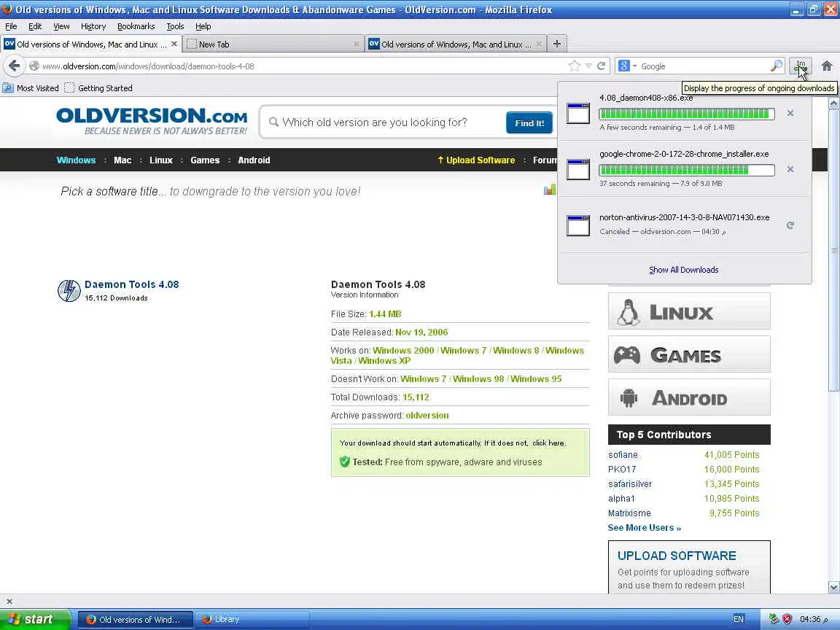
Task: Switch to the third Old versions tab
Action: click(455, 44)
